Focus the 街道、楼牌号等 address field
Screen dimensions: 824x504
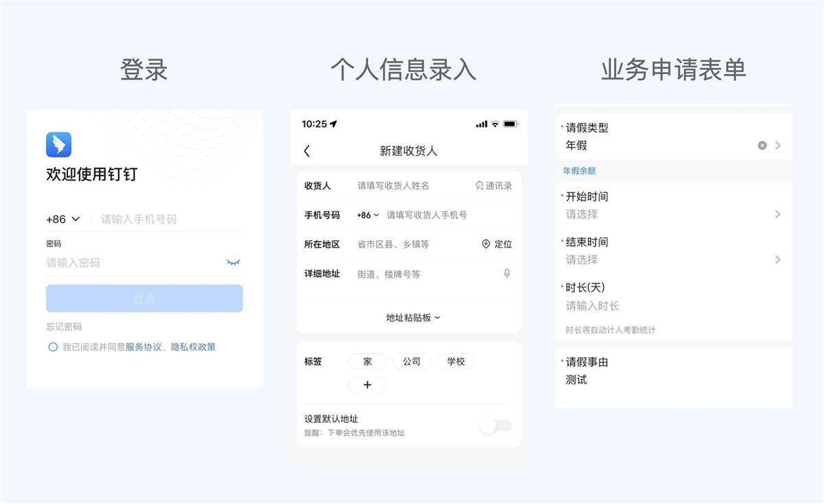389,274
